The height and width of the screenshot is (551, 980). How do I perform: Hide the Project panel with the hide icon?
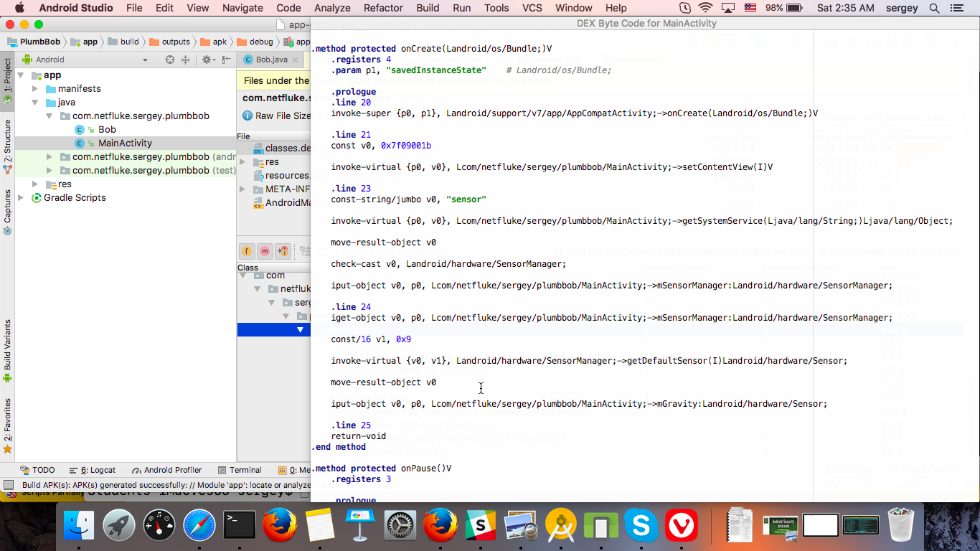coord(227,60)
